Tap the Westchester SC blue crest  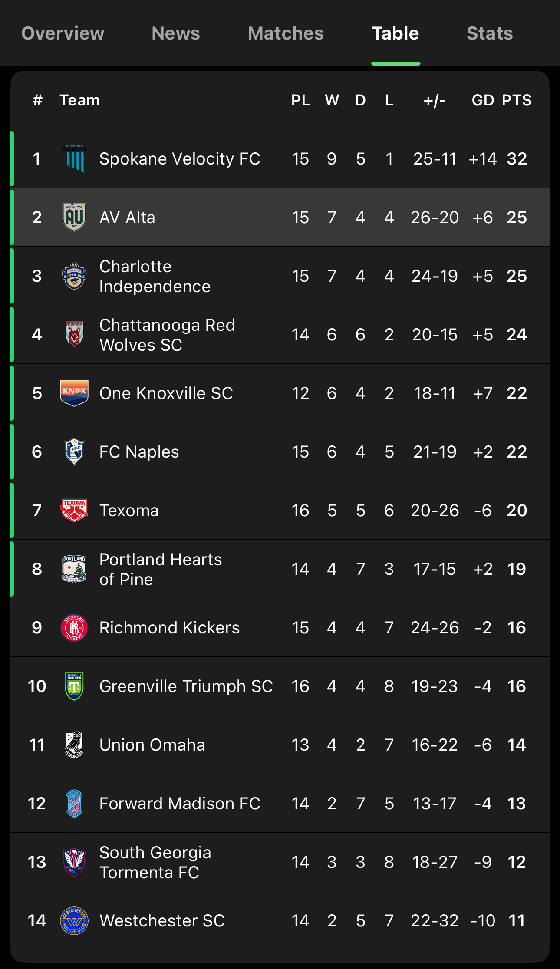coord(74,920)
